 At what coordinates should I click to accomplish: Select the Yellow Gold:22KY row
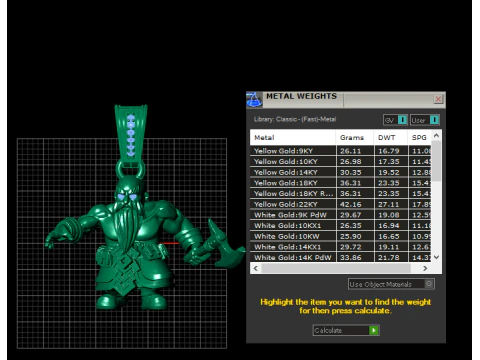(x=340, y=204)
